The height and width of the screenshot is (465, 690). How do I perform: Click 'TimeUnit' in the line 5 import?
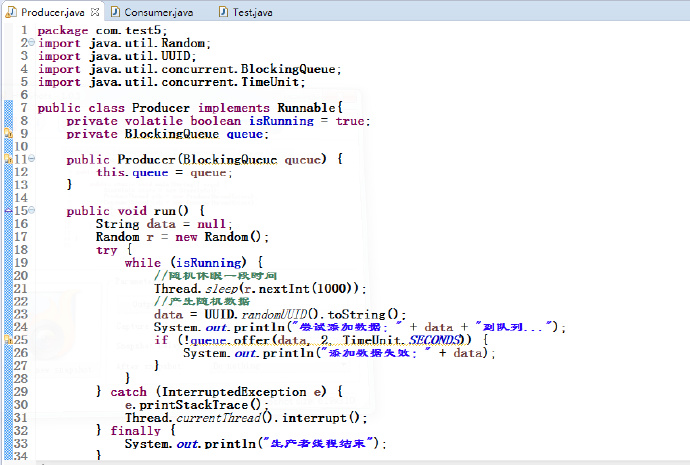pyautogui.click(x=270, y=82)
